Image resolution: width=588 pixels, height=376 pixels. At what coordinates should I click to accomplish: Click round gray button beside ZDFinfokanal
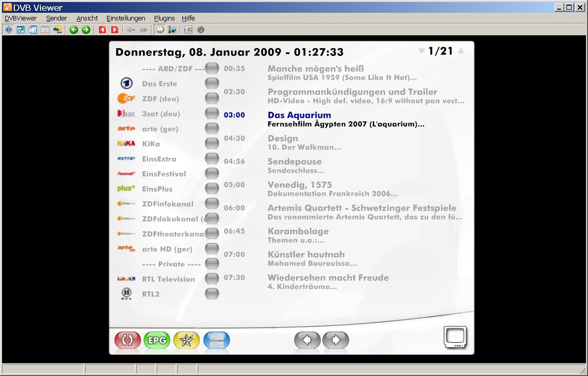(x=212, y=204)
